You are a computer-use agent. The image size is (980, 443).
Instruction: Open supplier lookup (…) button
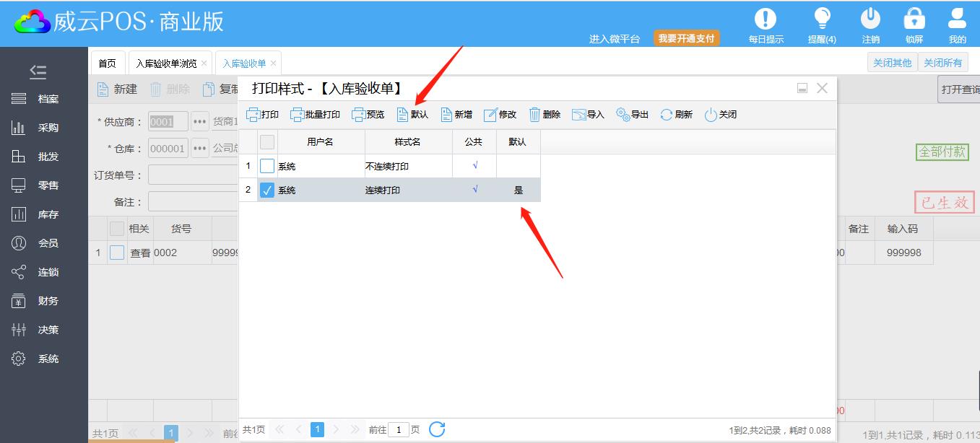pyautogui.click(x=200, y=121)
